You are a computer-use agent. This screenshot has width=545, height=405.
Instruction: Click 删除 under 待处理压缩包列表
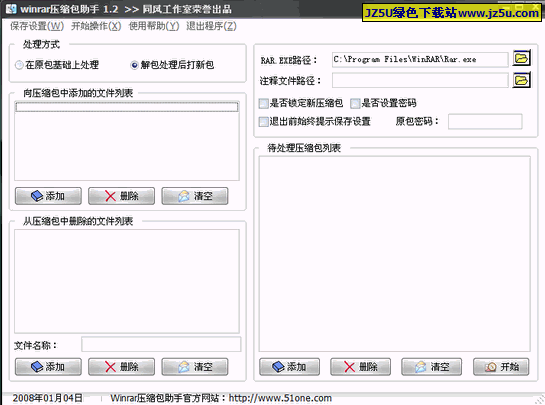pyautogui.click(x=360, y=367)
